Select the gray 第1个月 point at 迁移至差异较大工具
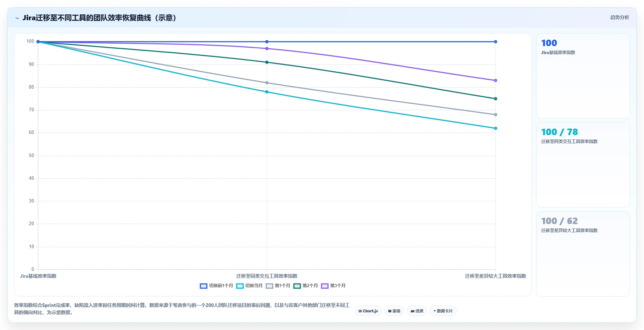 [495, 115]
